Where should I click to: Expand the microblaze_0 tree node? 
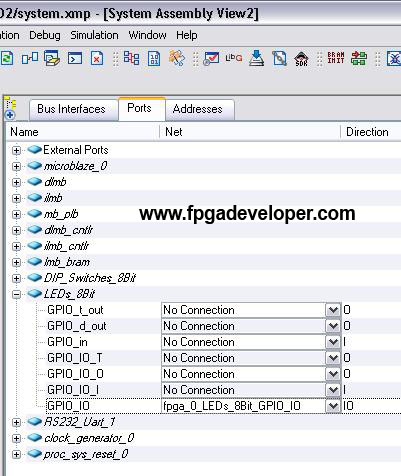tap(16, 166)
